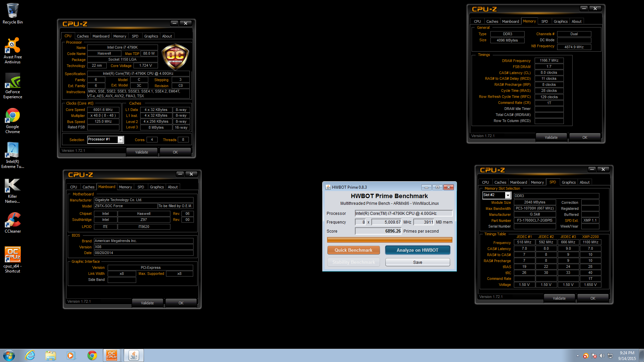This screenshot has width=644, height=362.
Task: Open Google Chrome desktop shortcut
Action: [x=13, y=121]
